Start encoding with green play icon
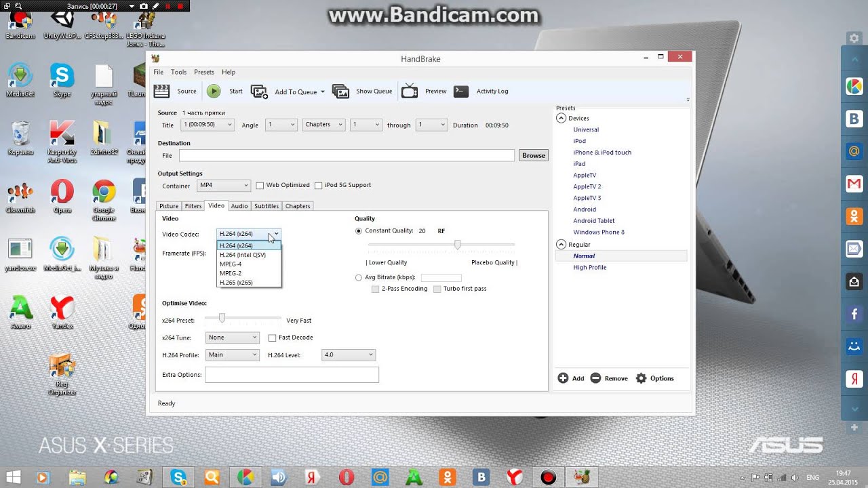This screenshot has width=868, height=488. coord(214,91)
